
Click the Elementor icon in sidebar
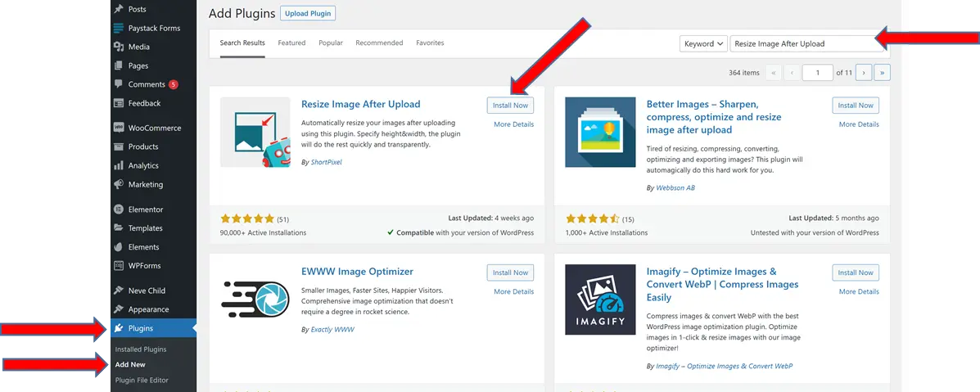click(x=118, y=210)
